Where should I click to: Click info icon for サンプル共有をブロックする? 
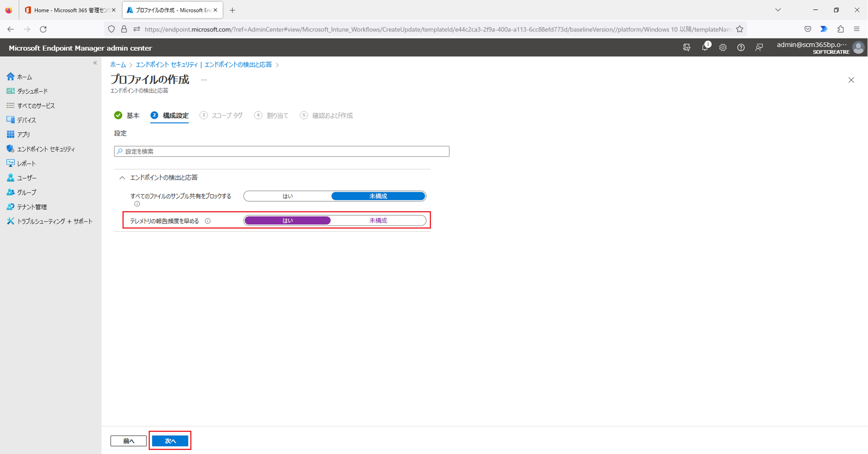(x=137, y=204)
